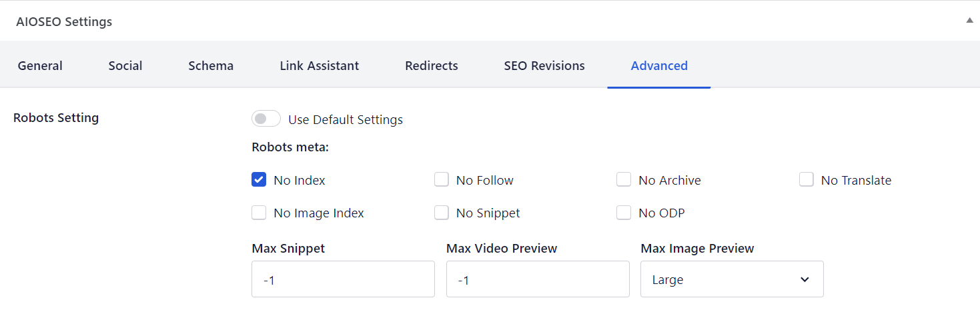Click the Advanced tab
The height and width of the screenshot is (310, 980).
659,65
